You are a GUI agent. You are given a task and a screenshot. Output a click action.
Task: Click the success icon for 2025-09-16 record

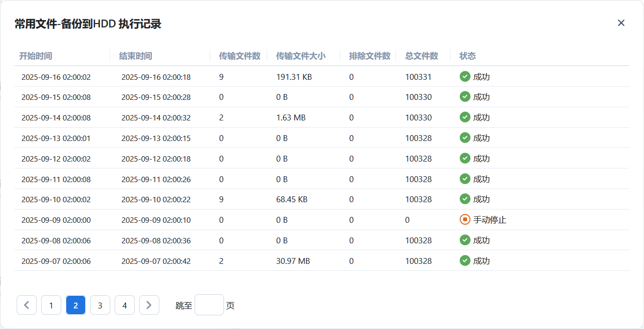pos(465,76)
